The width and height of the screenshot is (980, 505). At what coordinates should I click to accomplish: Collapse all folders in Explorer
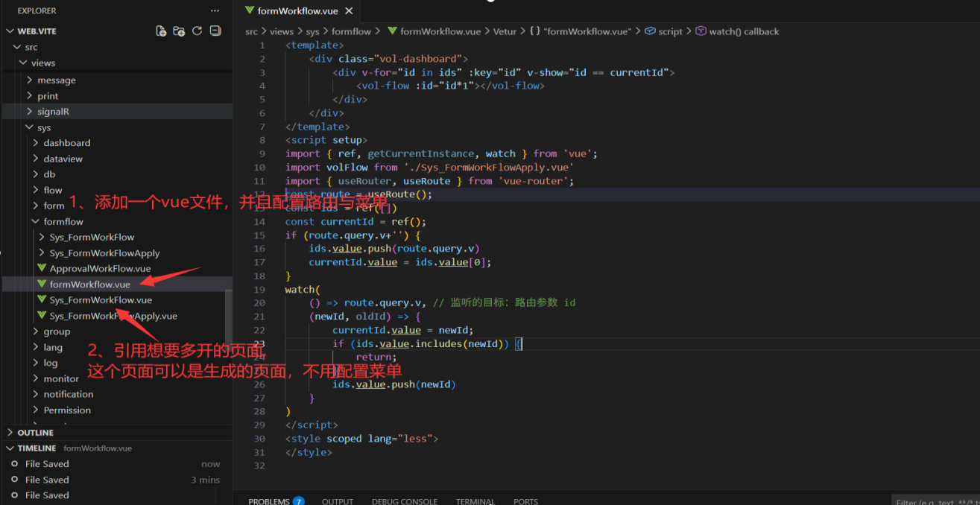point(215,31)
